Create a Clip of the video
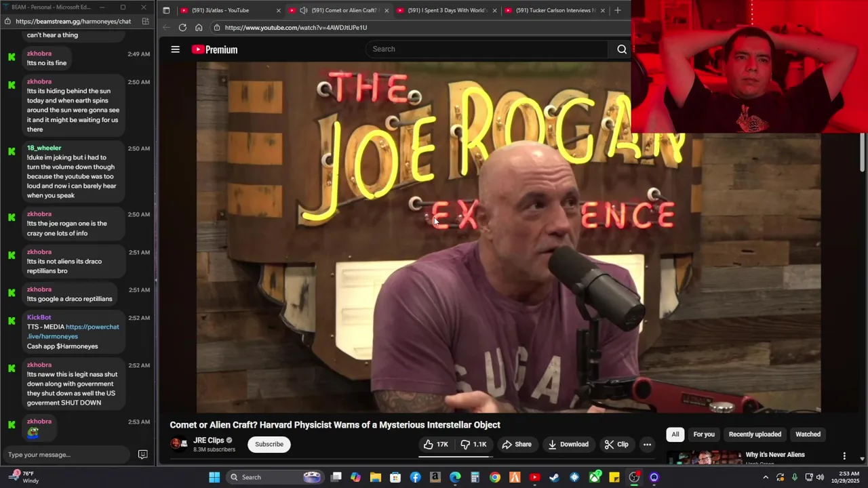Image resolution: width=868 pixels, height=488 pixels. [x=616, y=445]
